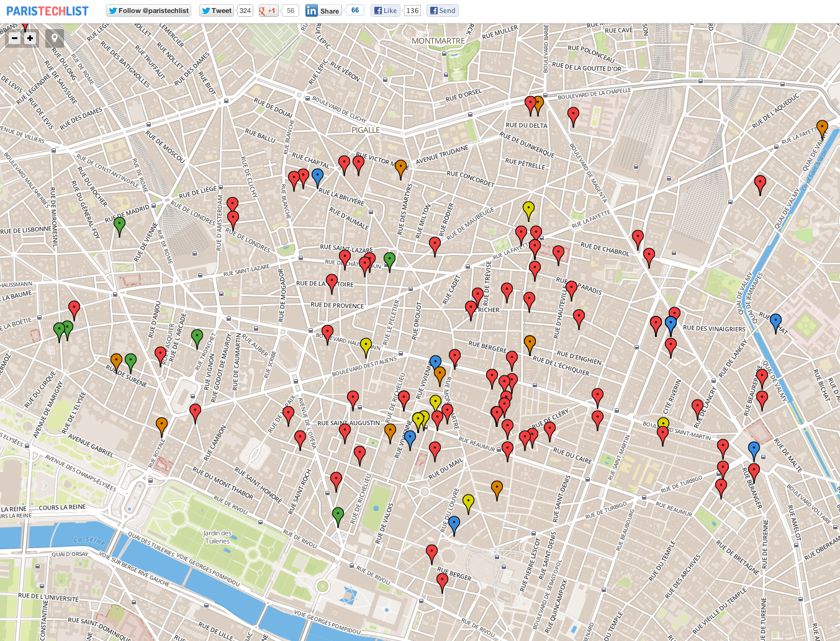
Task: Open the LinkedIn 66 share count
Action: click(x=355, y=11)
